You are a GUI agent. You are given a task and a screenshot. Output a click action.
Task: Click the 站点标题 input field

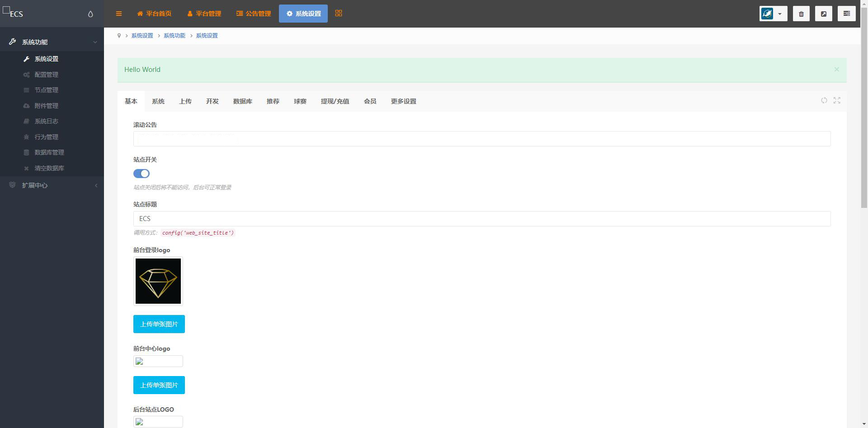click(x=482, y=219)
